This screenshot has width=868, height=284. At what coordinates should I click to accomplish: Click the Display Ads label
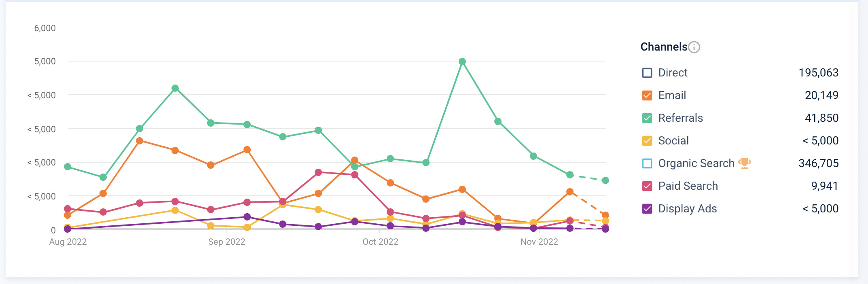pos(687,209)
